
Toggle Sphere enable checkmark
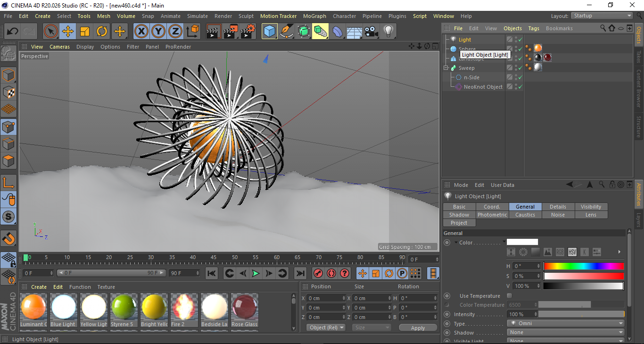[x=520, y=49]
